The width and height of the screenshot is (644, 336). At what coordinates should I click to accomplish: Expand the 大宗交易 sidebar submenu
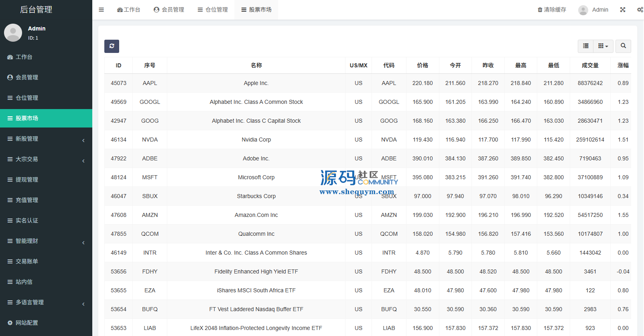(x=46, y=159)
